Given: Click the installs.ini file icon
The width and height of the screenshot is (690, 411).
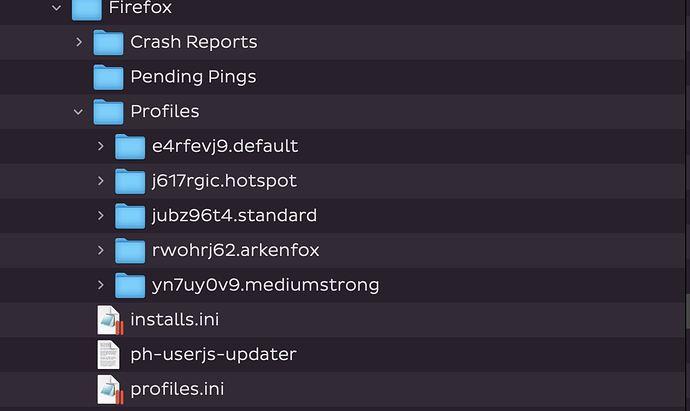Looking at the screenshot, I should coord(110,320).
